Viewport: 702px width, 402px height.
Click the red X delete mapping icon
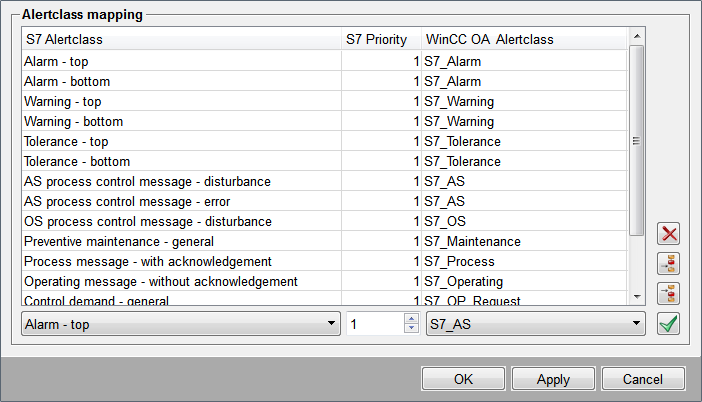click(x=668, y=234)
